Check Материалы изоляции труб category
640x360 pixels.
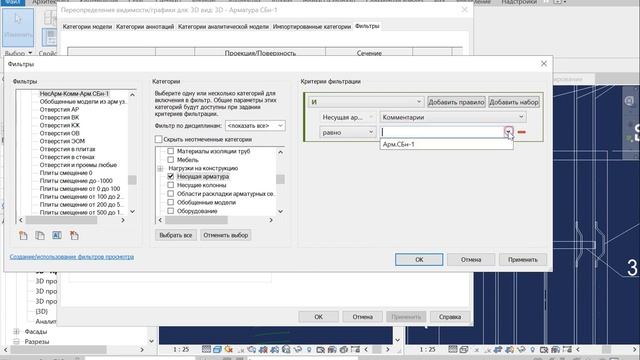pyautogui.click(x=171, y=151)
